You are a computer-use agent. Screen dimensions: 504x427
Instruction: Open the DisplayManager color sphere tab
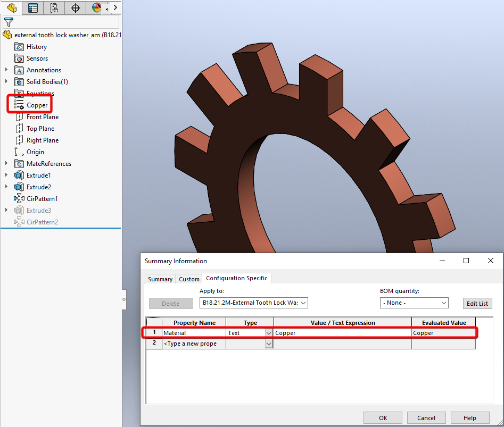click(x=96, y=7)
